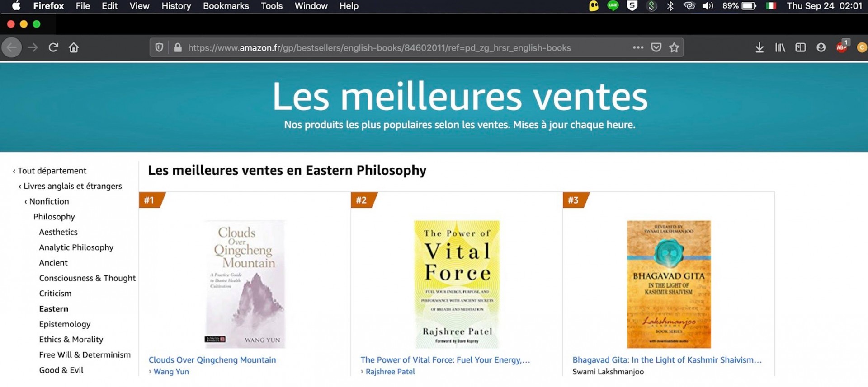Go to Firefox home page
Screen dimensions: 868x387
74,47
